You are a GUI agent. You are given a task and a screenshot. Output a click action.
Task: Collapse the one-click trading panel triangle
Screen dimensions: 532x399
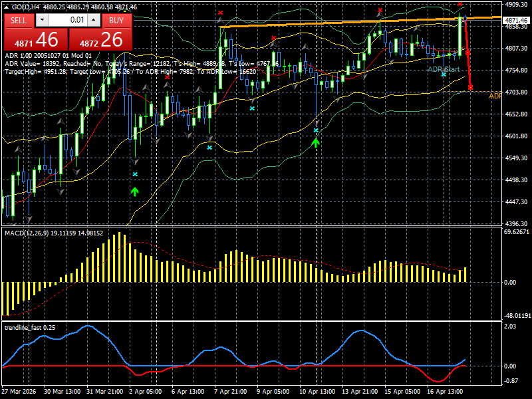coord(7,7)
